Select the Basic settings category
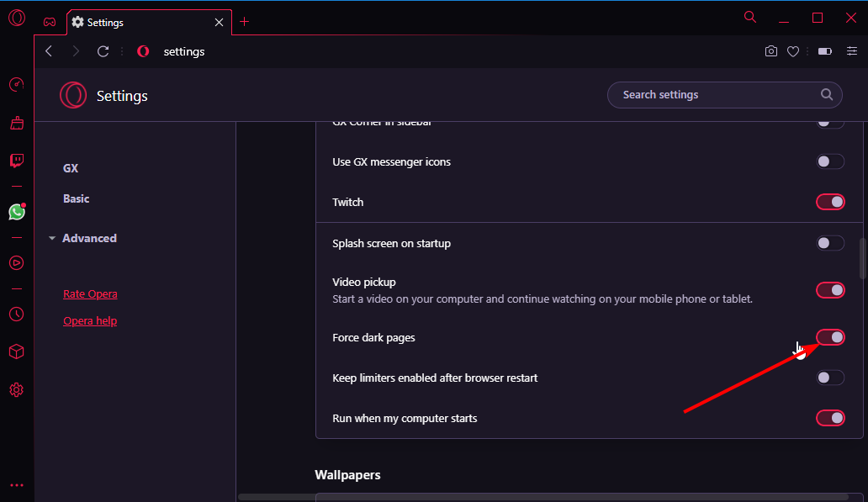This screenshot has width=868, height=502. coord(77,198)
